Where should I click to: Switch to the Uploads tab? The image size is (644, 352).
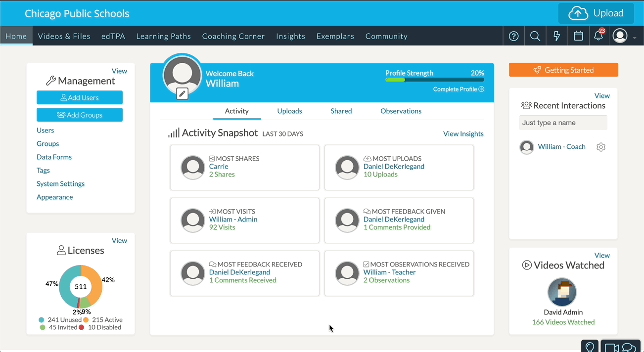coord(289,111)
